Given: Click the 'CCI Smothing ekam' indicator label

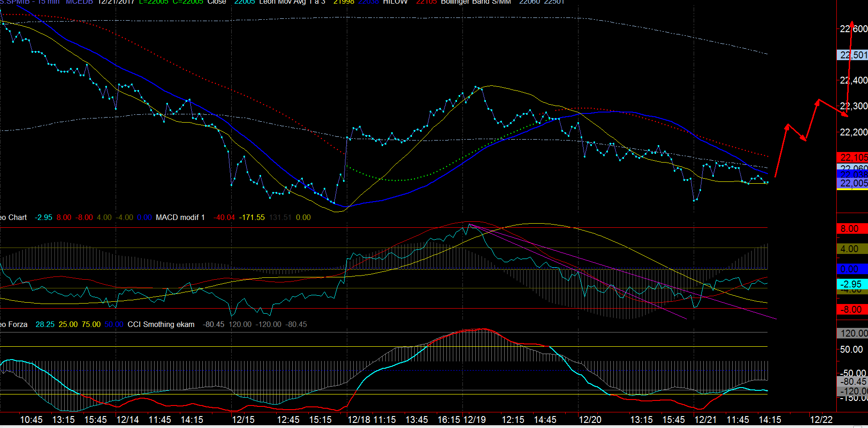Looking at the screenshot, I should (x=161, y=324).
